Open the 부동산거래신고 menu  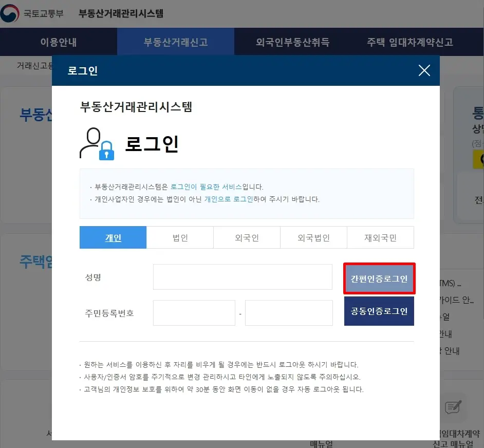pos(176,42)
